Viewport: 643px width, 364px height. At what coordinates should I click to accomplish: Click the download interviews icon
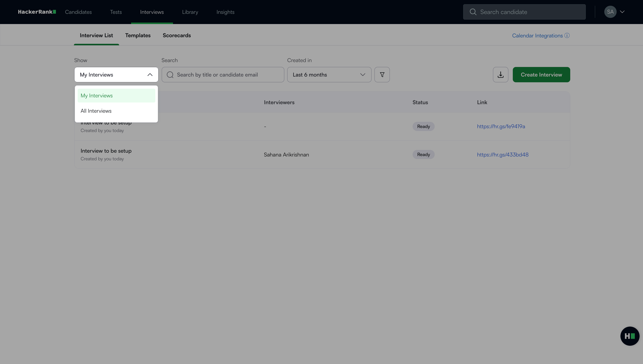pyautogui.click(x=500, y=74)
